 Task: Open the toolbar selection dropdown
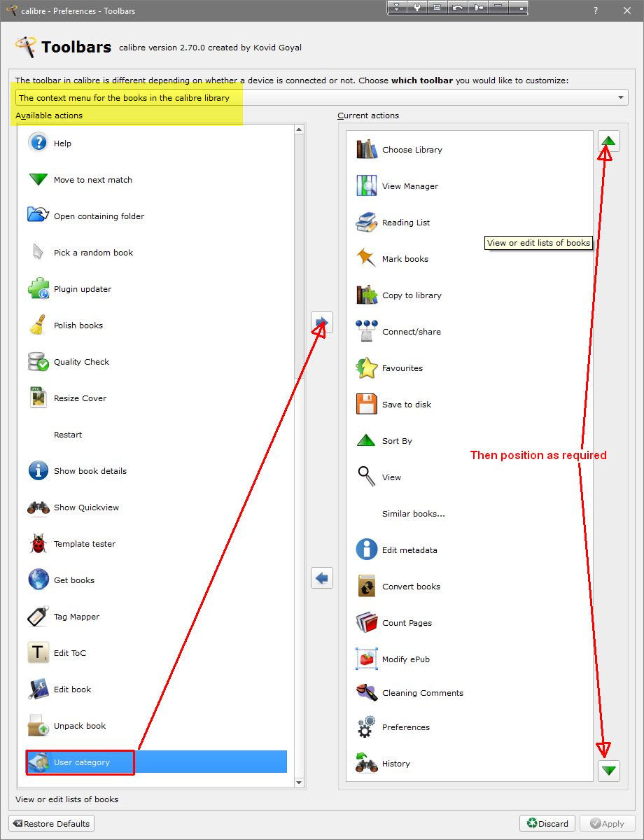[x=322, y=97]
